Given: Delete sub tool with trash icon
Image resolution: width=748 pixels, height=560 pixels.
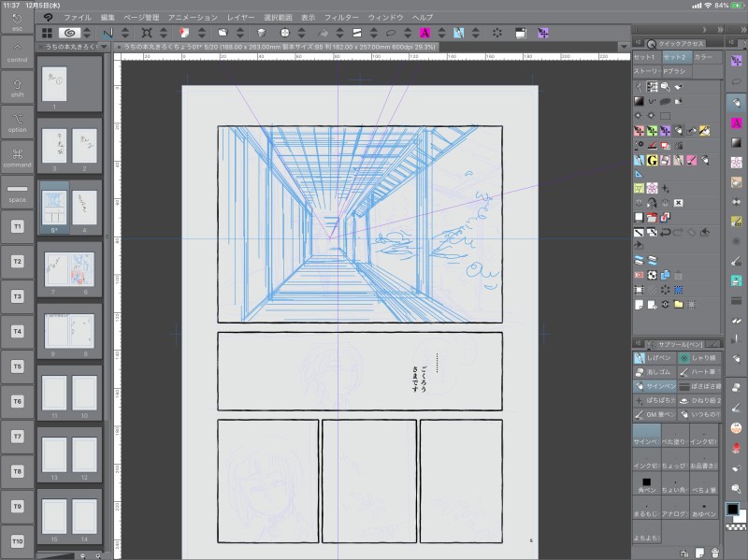Looking at the screenshot, I should click(714, 553).
